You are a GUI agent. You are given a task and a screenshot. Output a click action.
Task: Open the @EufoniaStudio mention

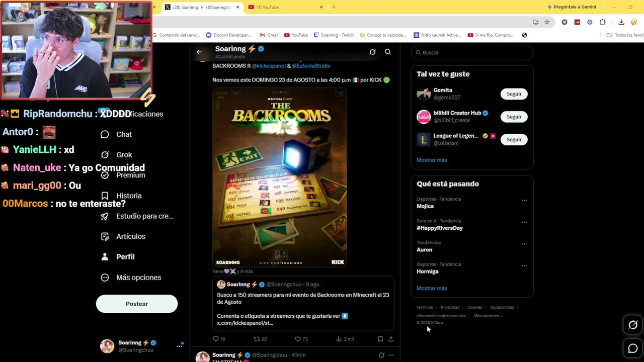click(311, 66)
